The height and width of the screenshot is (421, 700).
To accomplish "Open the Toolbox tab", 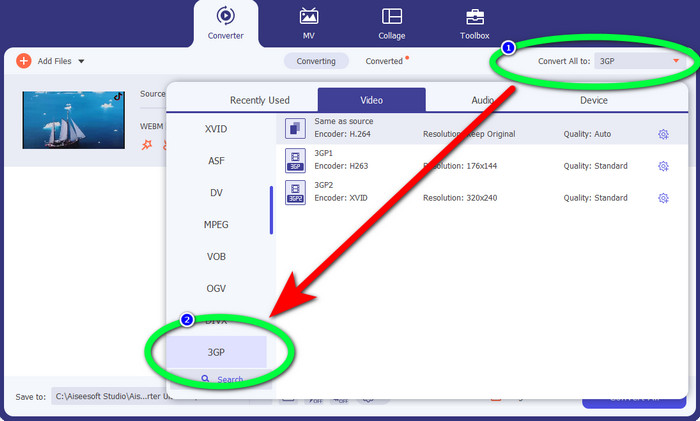I will [475, 23].
